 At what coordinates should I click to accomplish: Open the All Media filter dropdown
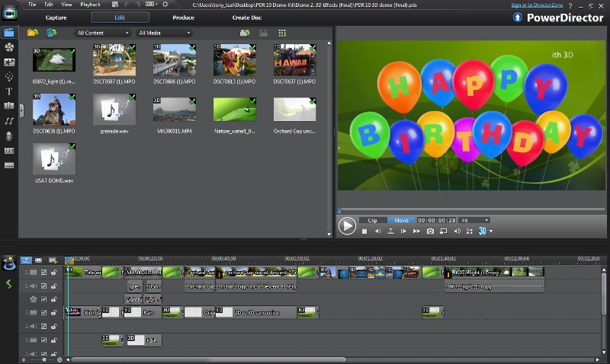164,33
